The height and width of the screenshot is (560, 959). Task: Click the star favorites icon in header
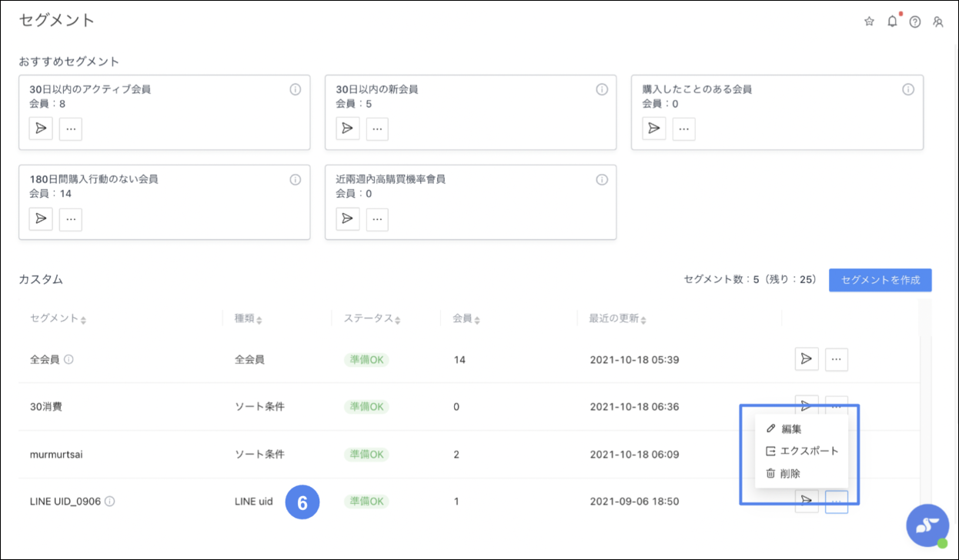869,22
